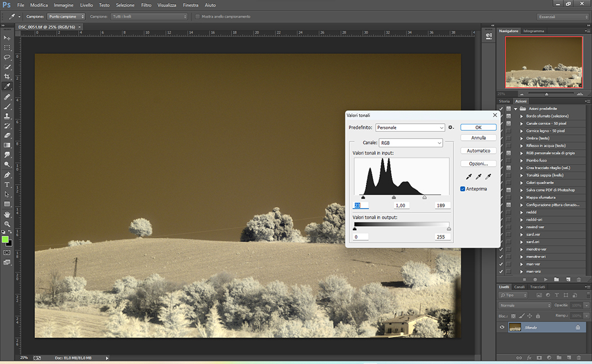This screenshot has height=364, width=592.
Task: Click the black point eyedropper in Valori tonali
Action: [x=469, y=176]
